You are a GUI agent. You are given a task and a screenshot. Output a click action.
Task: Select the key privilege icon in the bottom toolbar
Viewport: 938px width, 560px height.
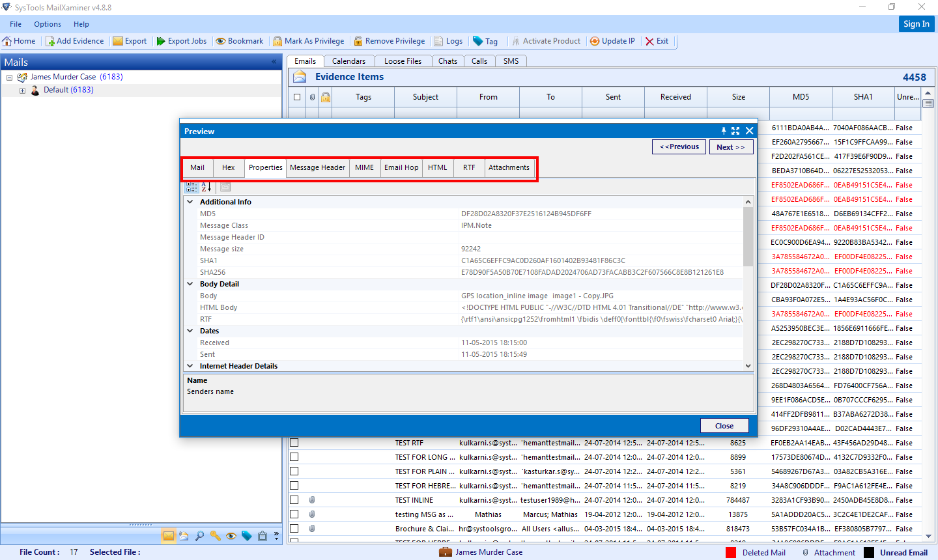(216, 535)
